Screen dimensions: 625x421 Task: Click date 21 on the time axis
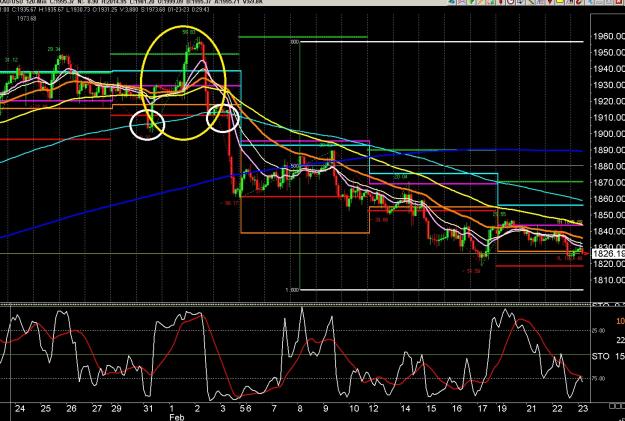531,408
